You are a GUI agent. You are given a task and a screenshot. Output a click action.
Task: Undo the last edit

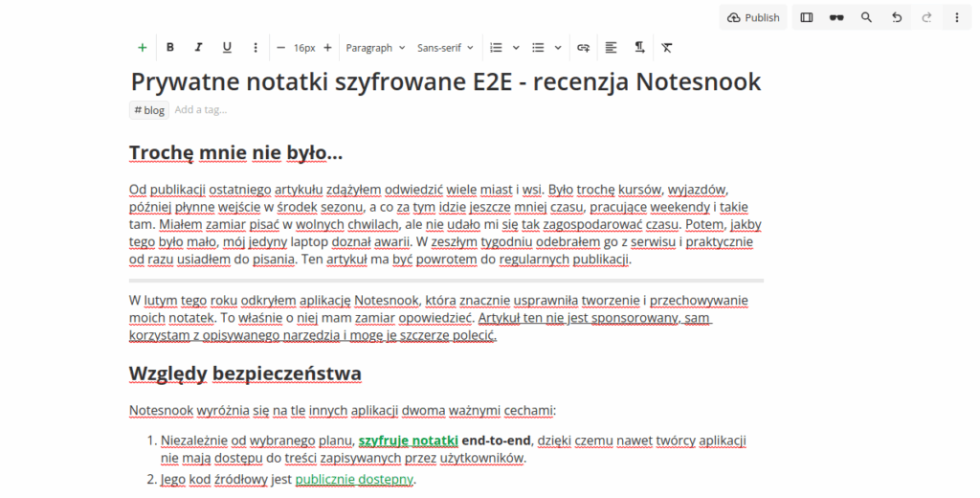tap(896, 17)
